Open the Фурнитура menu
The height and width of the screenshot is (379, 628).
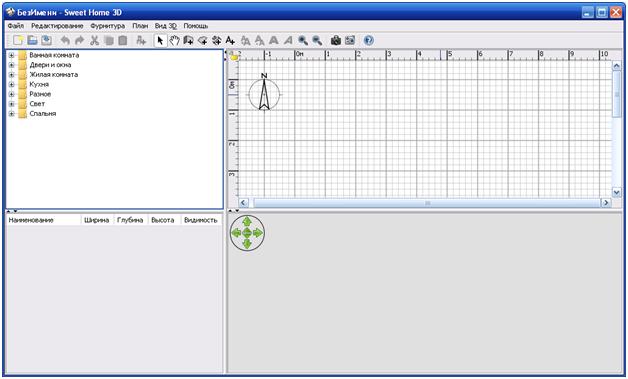(107, 26)
